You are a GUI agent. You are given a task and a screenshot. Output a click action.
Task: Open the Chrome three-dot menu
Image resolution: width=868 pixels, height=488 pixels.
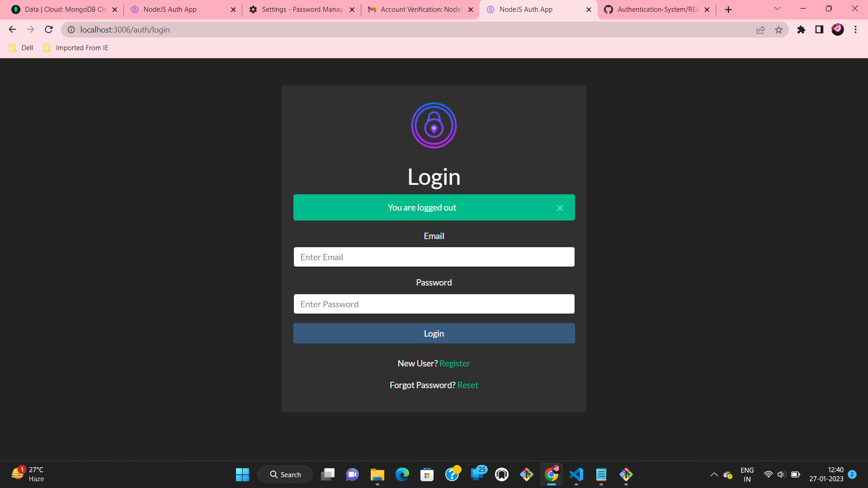(855, 29)
